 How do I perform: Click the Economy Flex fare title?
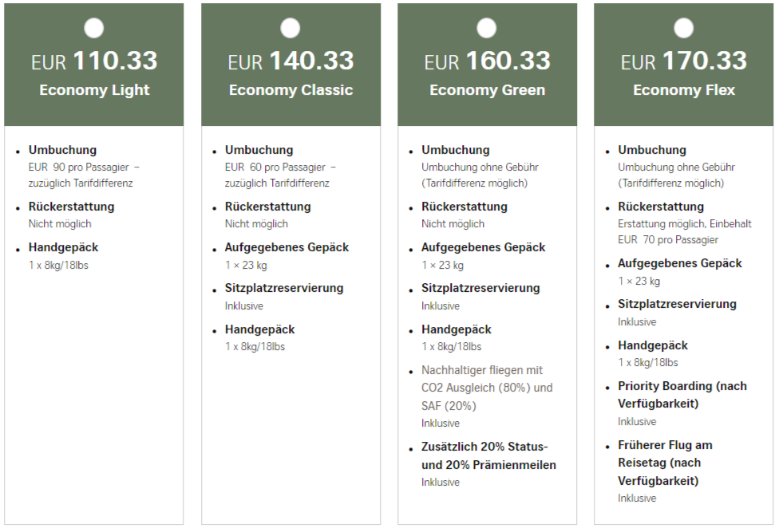684,90
